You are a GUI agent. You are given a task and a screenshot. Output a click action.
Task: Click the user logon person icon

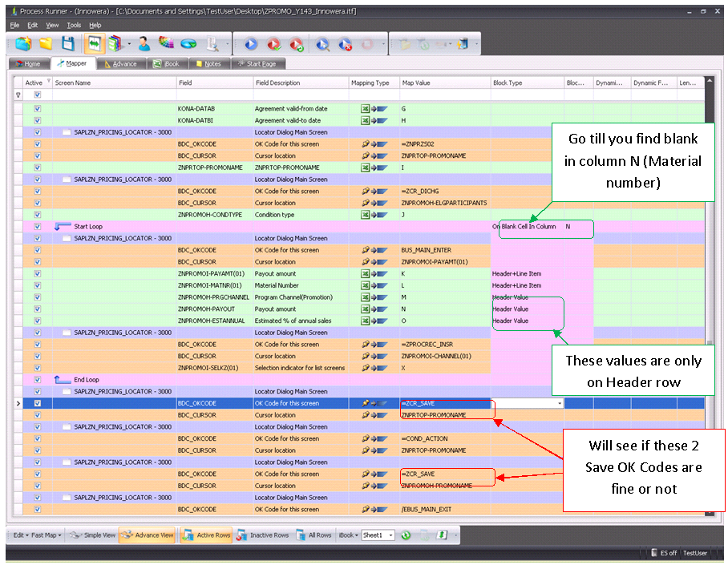(x=144, y=44)
